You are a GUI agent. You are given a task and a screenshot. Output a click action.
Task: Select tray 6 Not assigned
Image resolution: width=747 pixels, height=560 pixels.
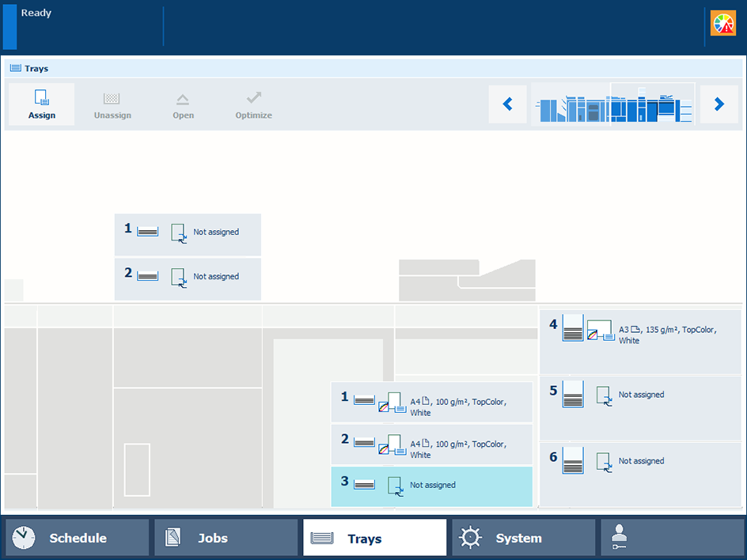coord(640,474)
